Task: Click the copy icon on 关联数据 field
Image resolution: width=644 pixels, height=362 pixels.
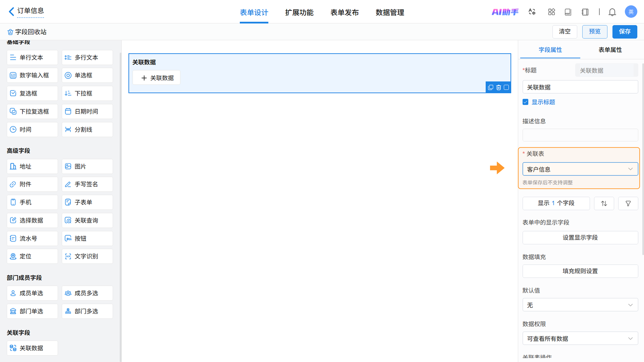Action: [491, 87]
